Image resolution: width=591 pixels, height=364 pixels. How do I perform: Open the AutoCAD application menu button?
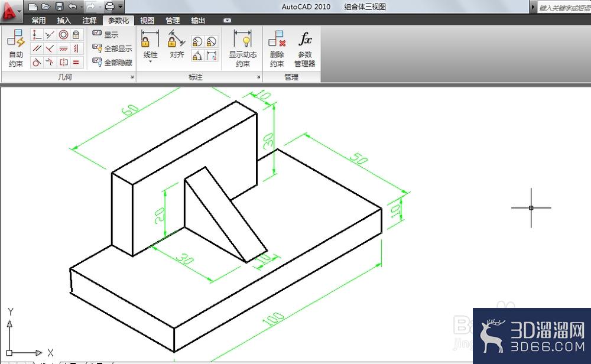[x=11, y=10]
